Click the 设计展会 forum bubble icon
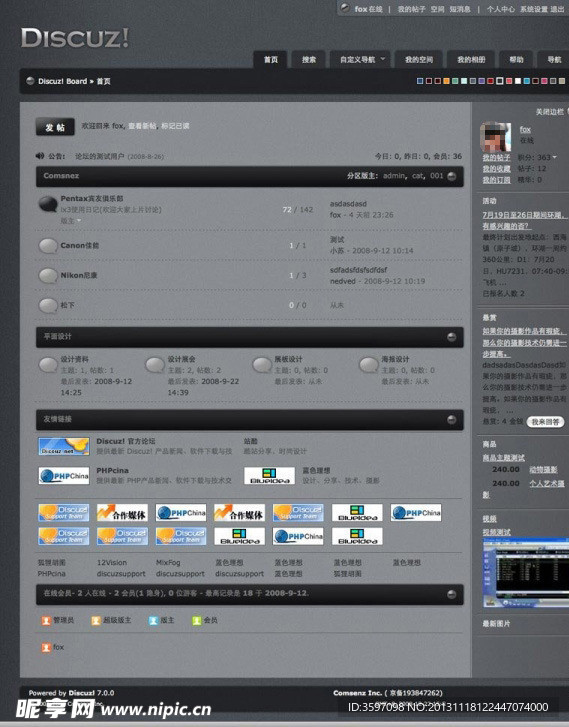This screenshot has height=727, width=569. 155,365
